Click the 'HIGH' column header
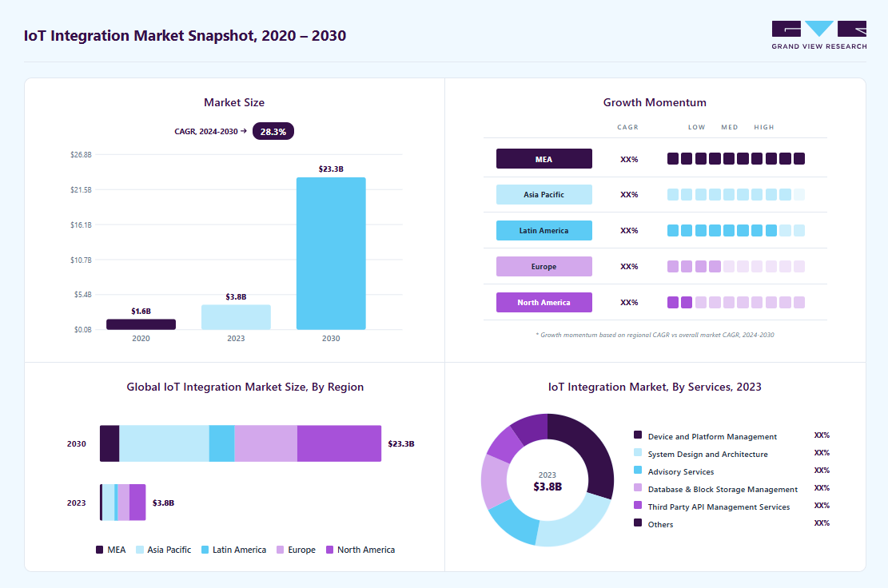The image size is (888, 588). point(764,127)
